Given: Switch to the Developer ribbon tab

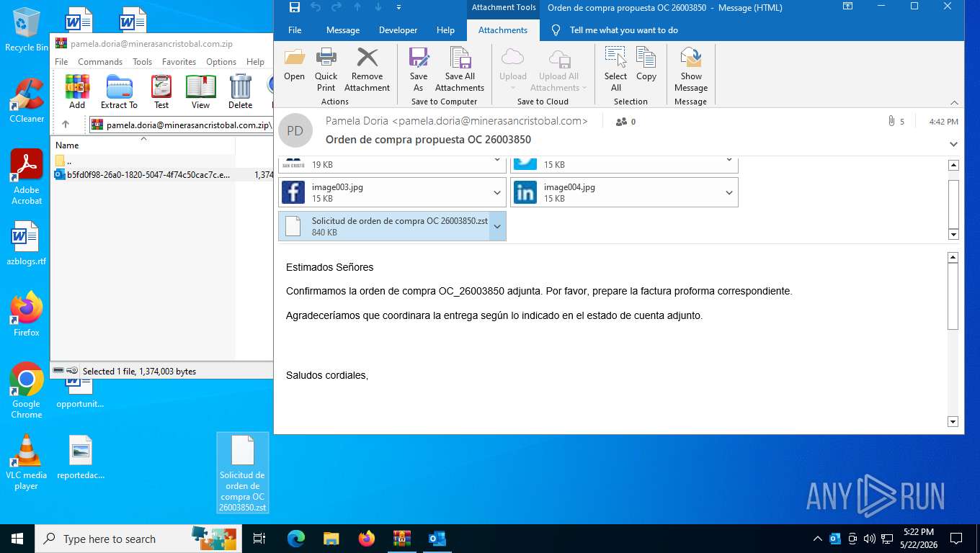Looking at the screenshot, I should point(398,30).
